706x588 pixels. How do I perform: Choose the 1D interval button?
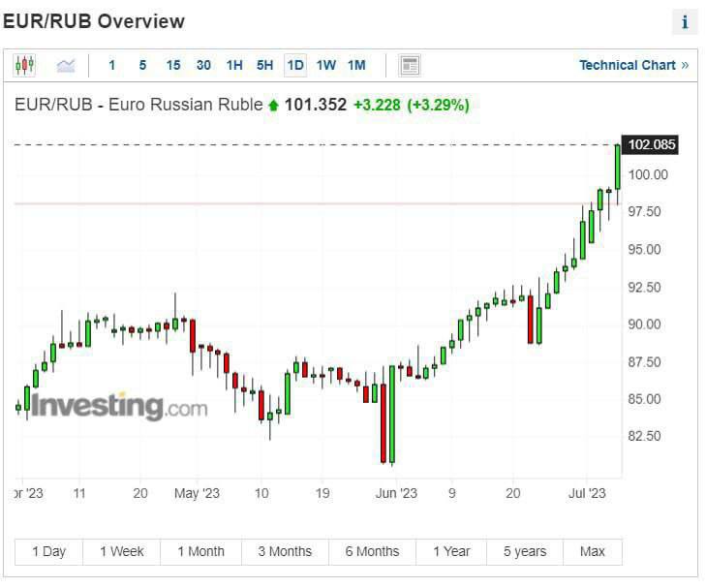pyautogui.click(x=295, y=65)
